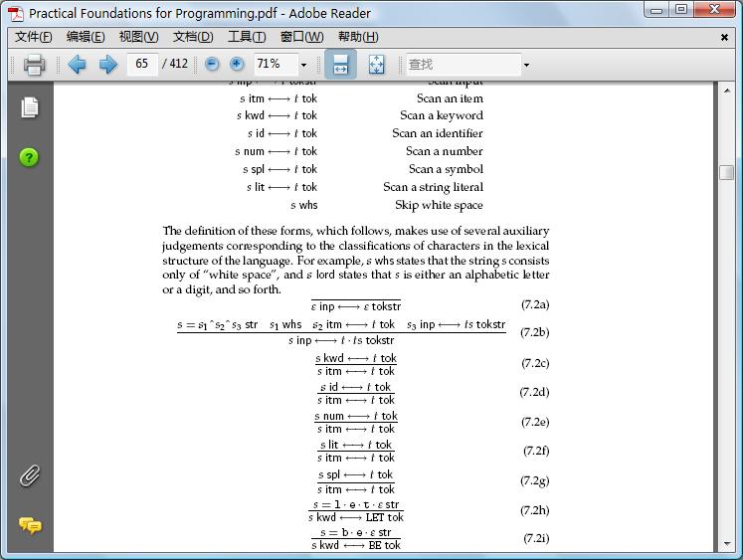
Task: Click equation label (7.2a)
Action: pyautogui.click(x=535, y=304)
